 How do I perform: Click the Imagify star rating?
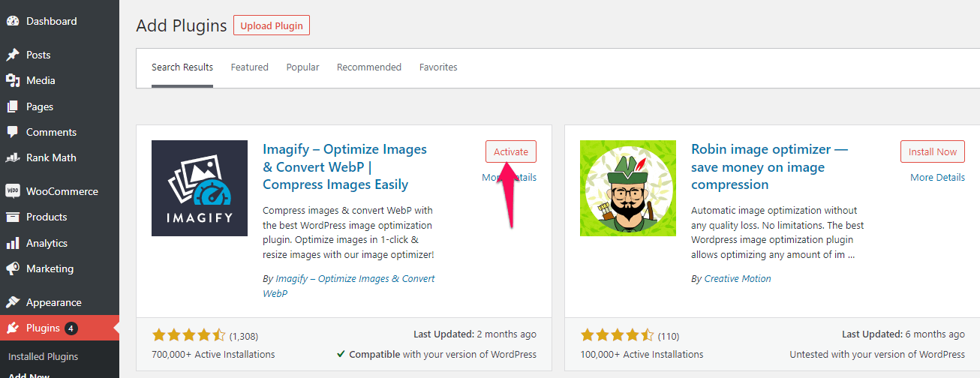tap(188, 335)
